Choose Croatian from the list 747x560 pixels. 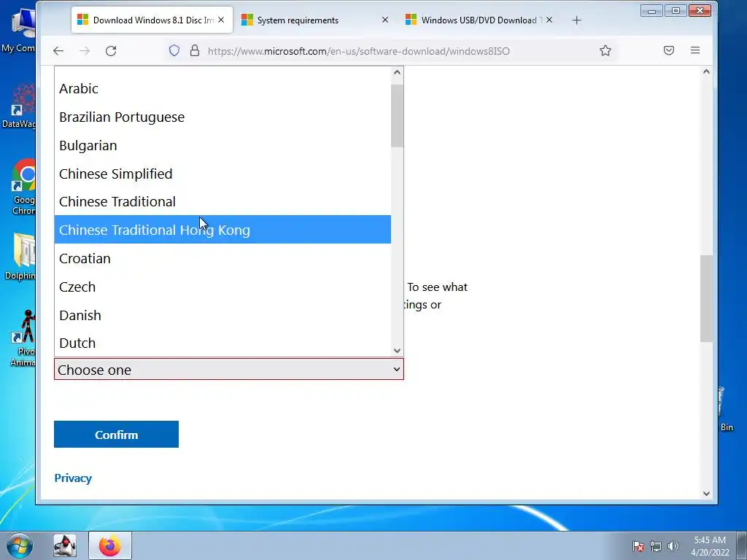[222, 259]
